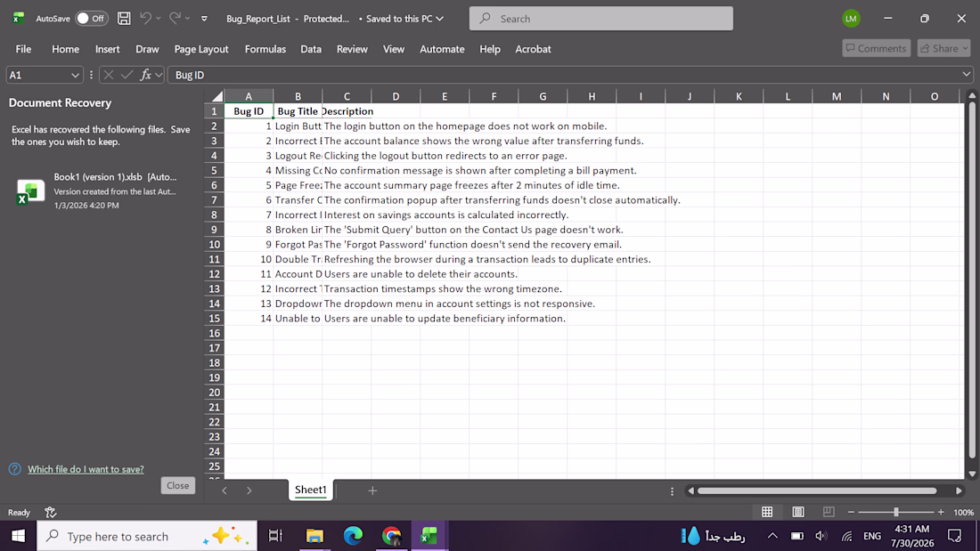Open Customize Quick Access Toolbar arrow
This screenshot has width=980, height=551.
204,19
